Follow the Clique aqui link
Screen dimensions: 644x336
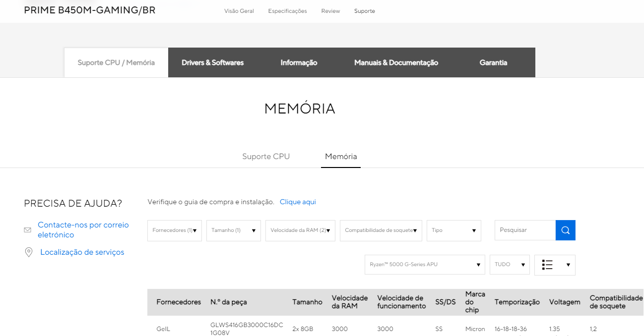[x=298, y=202]
